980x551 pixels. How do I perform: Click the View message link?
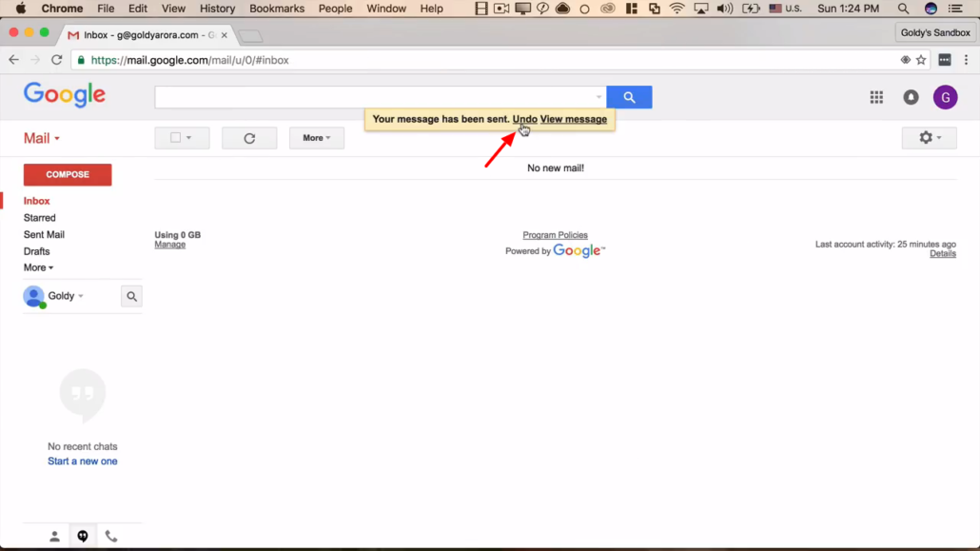point(573,119)
